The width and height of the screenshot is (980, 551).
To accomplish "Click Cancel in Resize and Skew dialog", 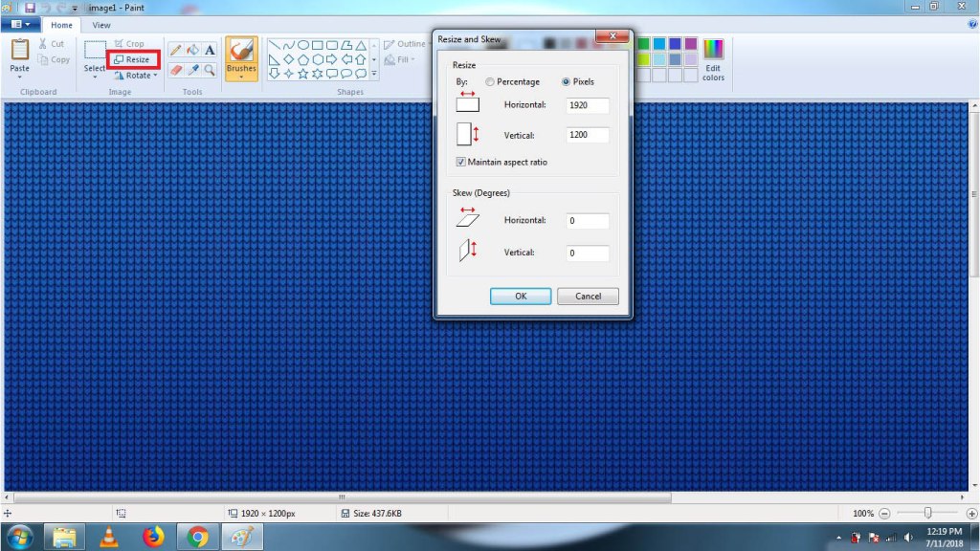I will (x=589, y=297).
